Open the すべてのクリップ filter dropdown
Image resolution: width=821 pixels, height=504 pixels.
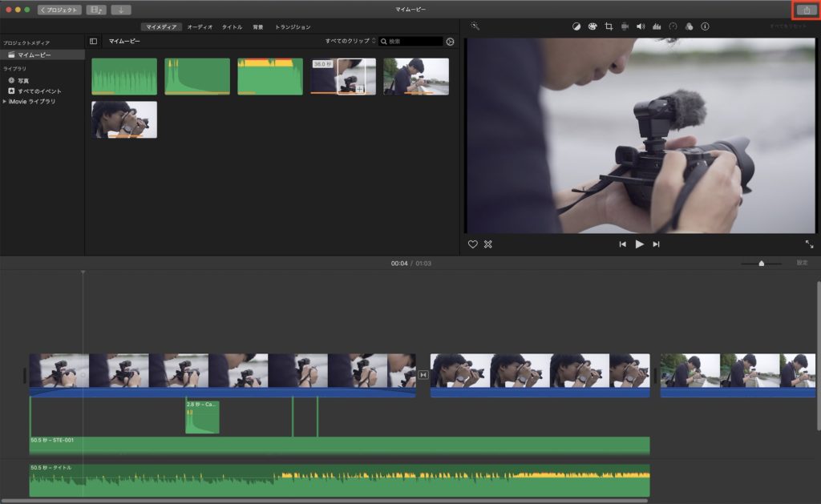(350, 41)
